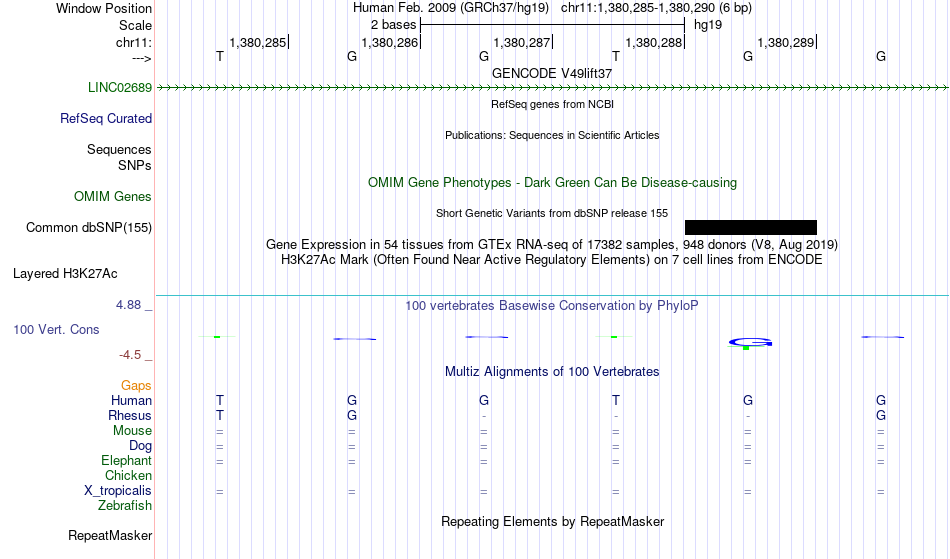Image resolution: width=950 pixels, height=559 pixels.
Task: Click the Dog alignment row label
Action: point(141,446)
